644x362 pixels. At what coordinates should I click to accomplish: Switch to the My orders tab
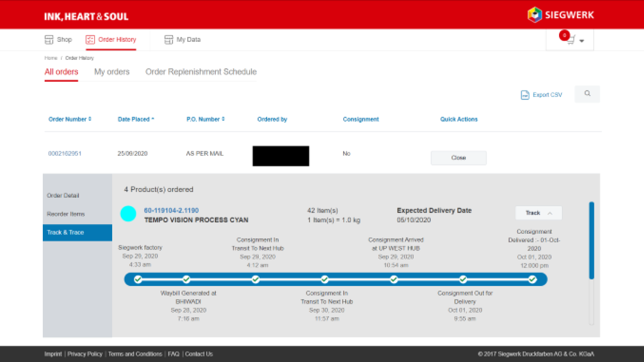pos(112,72)
